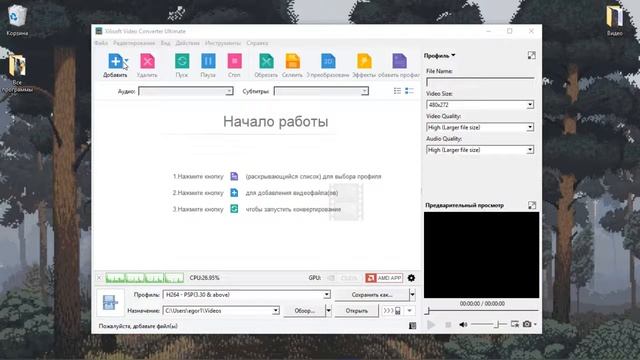Screen dimensions: 640x360
Task: Switch to list view mode icon
Action: pos(397,91)
